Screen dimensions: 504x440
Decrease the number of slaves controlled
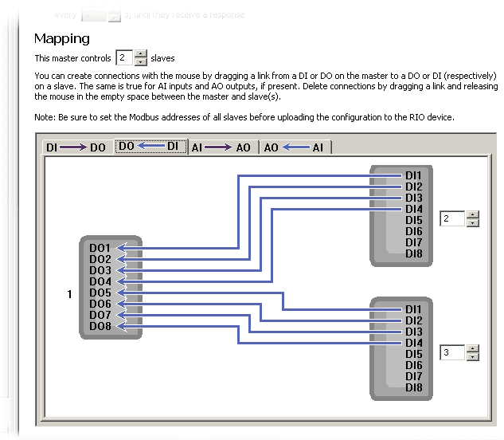tap(141, 62)
